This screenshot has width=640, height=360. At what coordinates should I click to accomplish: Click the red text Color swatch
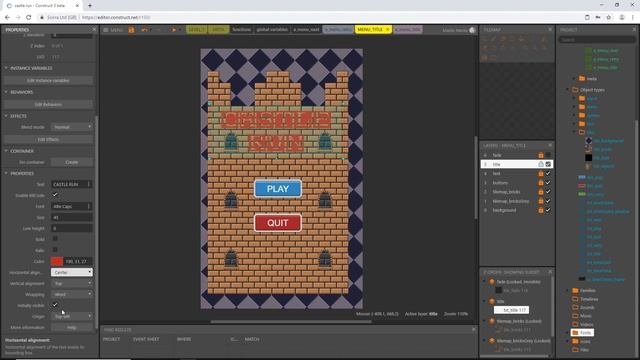[57, 261]
